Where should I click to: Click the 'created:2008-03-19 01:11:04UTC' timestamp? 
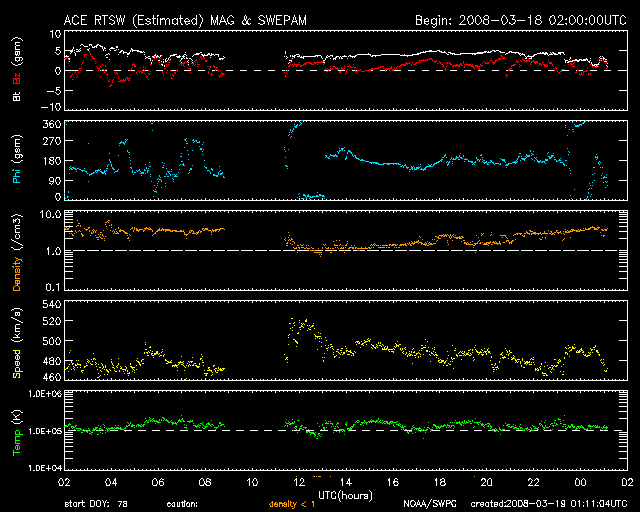tap(549, 504)
